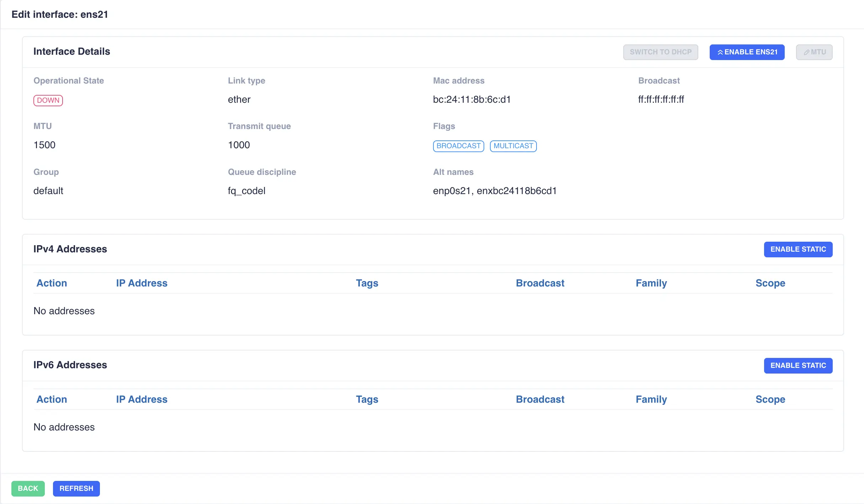Screen dimensions: 864x504
Task: Click the pencil icon on MTU button
Action: [x=806, y=53]
